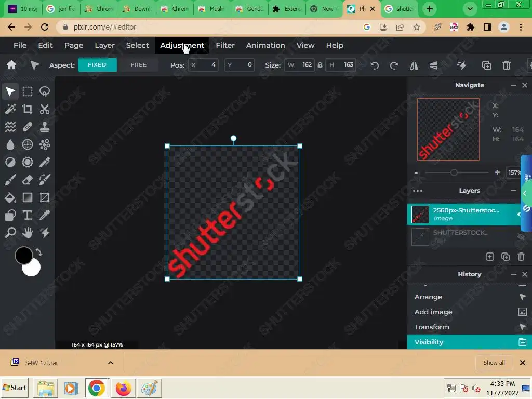The height and width of the screenshot is (399, 532).
Task: Select the Blur droplet tool
Action: (10, 144)
